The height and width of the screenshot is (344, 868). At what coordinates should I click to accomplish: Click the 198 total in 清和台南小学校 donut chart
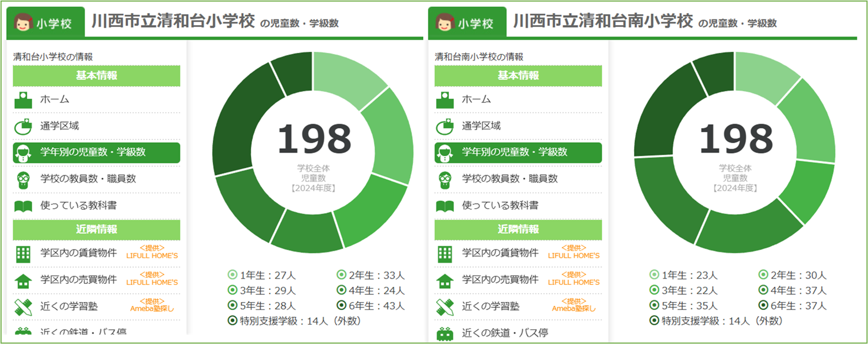pyautogui.click(x=735, y=140)
